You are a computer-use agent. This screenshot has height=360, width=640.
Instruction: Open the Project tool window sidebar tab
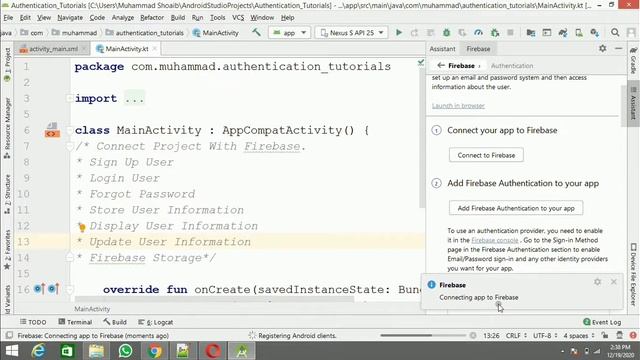click(x=7, y=65)
